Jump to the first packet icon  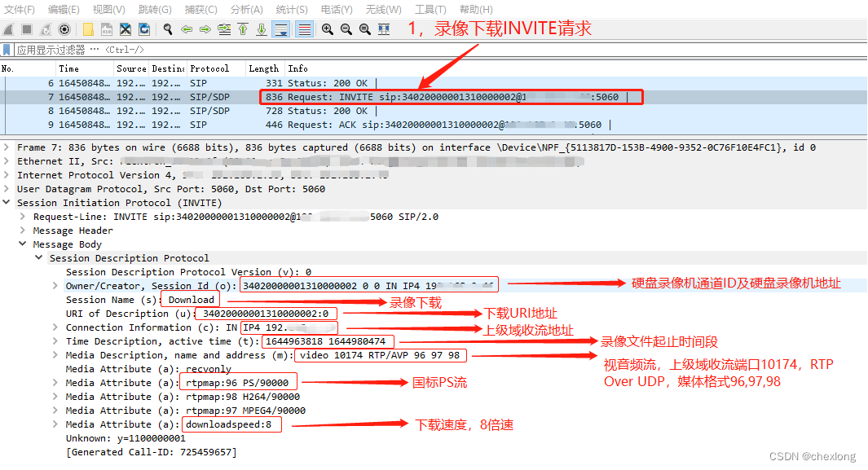[x=243, y=29]
